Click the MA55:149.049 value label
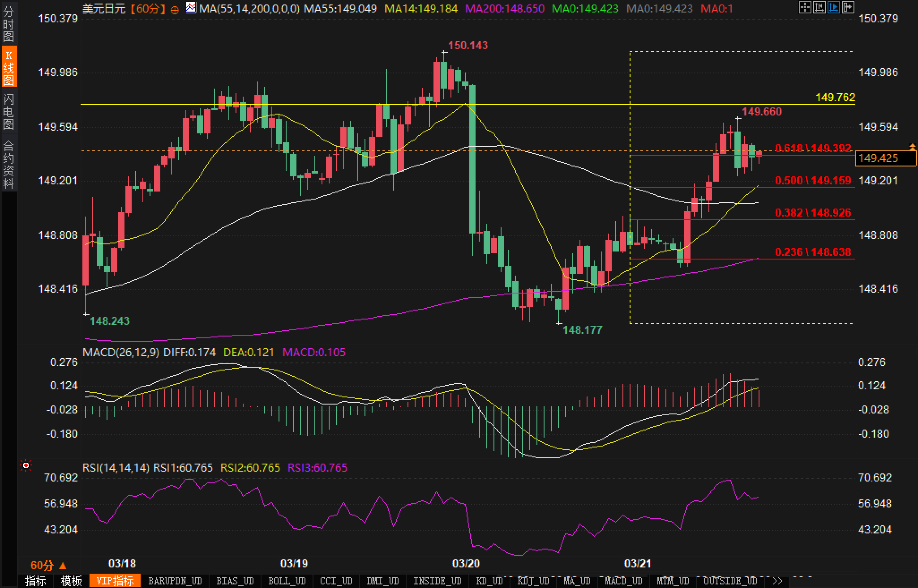 [340, 9]
